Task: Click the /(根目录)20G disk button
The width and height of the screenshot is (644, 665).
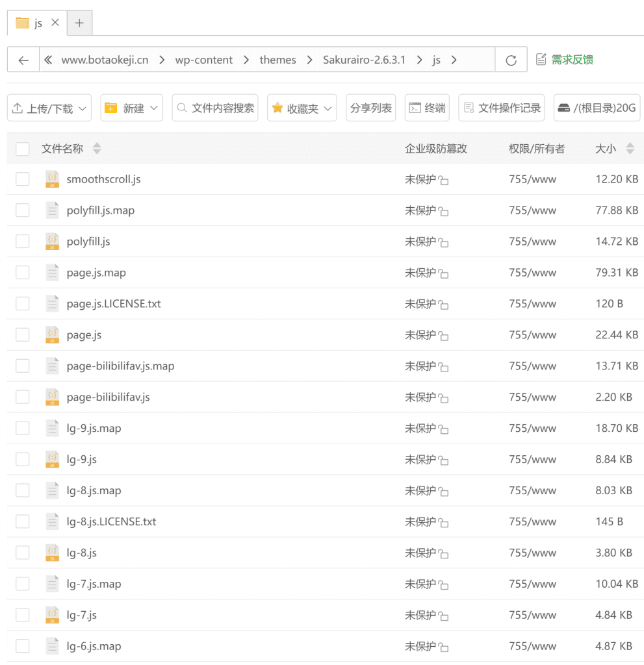Action: (x=597, y=108)
